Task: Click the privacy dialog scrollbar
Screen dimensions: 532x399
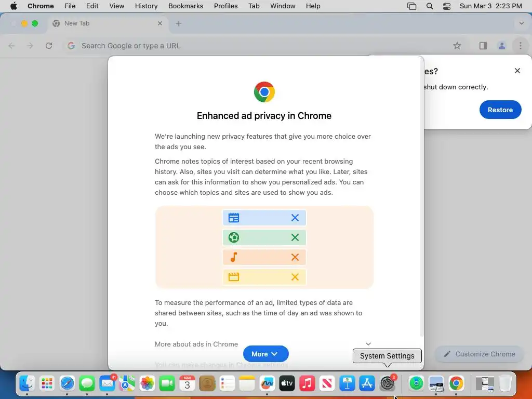Action: (x=422, y=197)
